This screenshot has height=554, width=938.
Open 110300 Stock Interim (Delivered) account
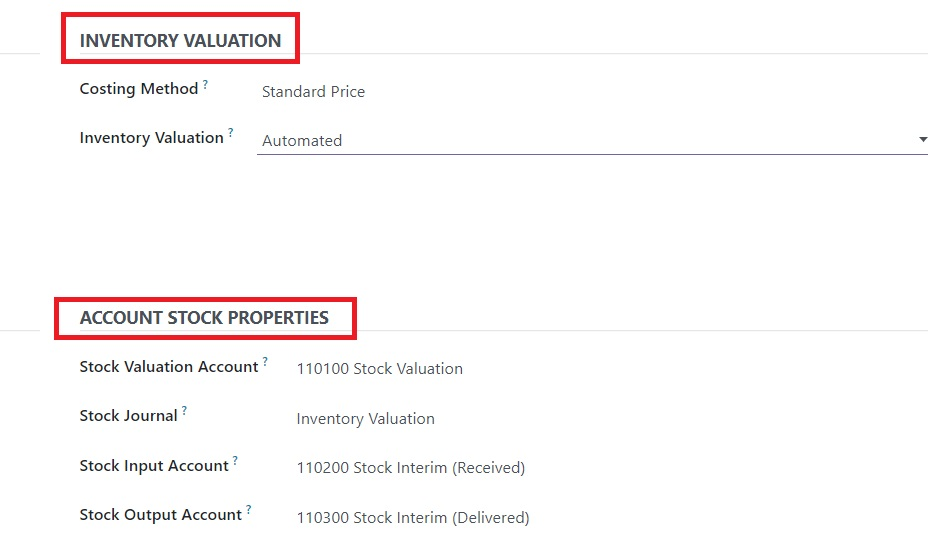point(413,518)
